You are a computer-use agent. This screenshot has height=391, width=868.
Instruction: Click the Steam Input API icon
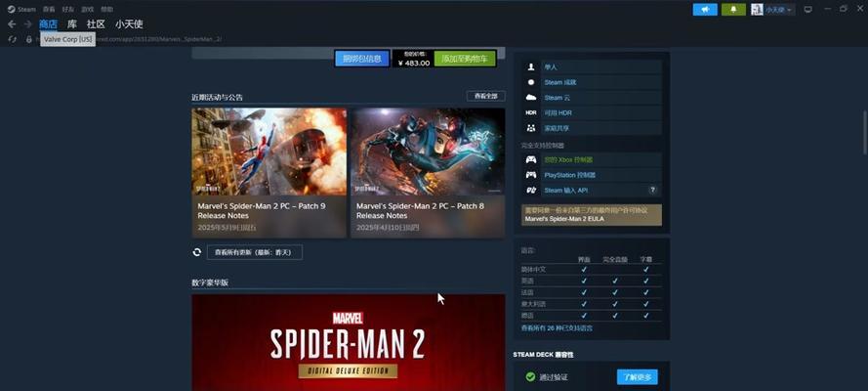tap(531, 190)
